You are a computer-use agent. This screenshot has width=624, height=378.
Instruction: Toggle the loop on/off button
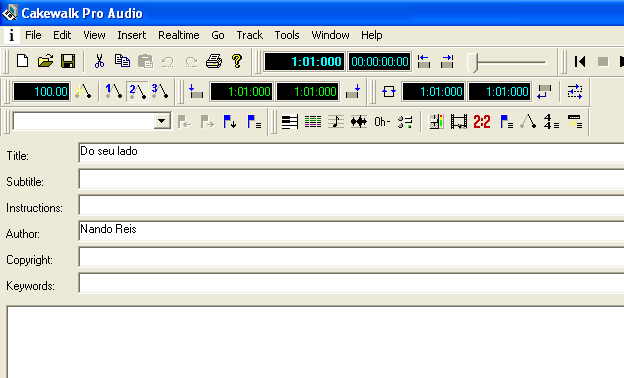click(389, 92)
